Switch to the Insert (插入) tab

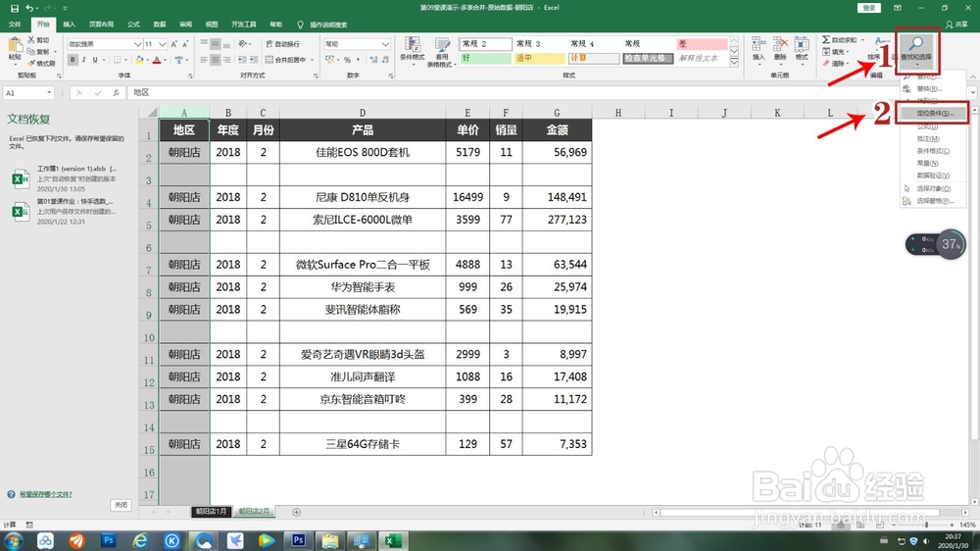[69, 25]
